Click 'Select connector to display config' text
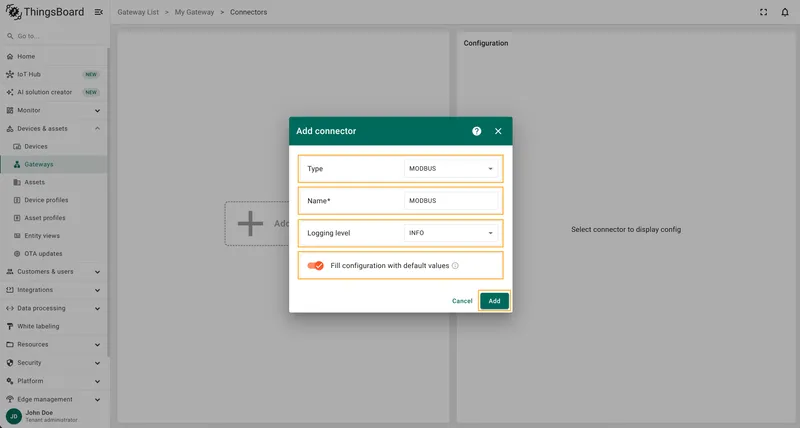The height and width of the screenshot is (428, 800). coord(626,230)
